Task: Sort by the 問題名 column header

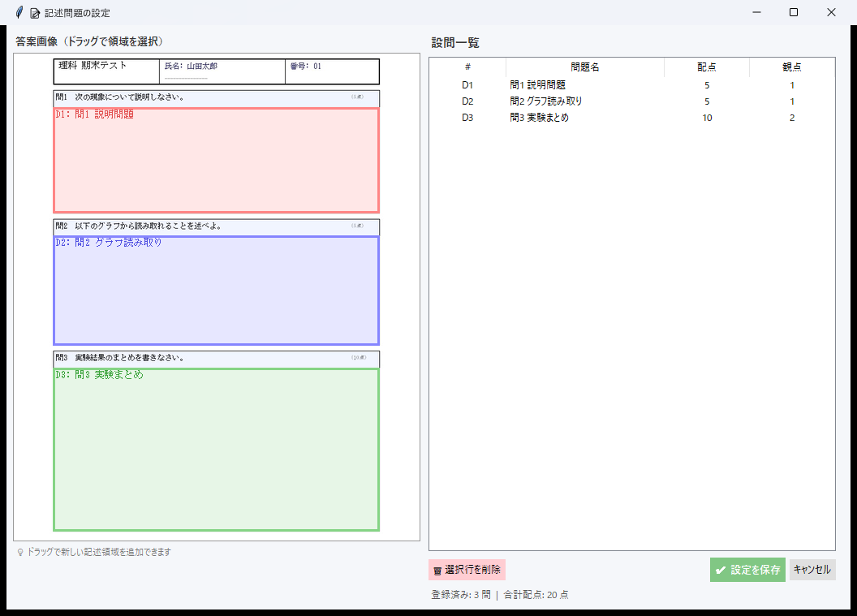Action: [x=584, y=67]
